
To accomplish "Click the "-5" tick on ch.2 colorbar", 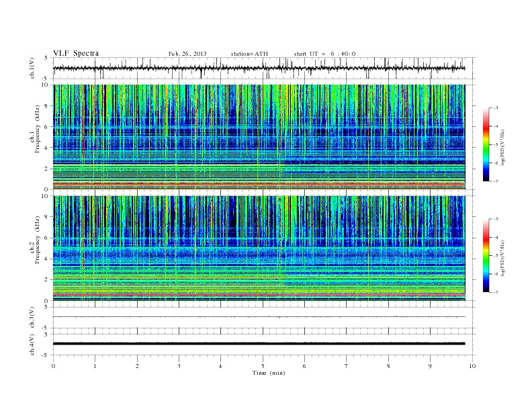I will (x=496, y=256).
